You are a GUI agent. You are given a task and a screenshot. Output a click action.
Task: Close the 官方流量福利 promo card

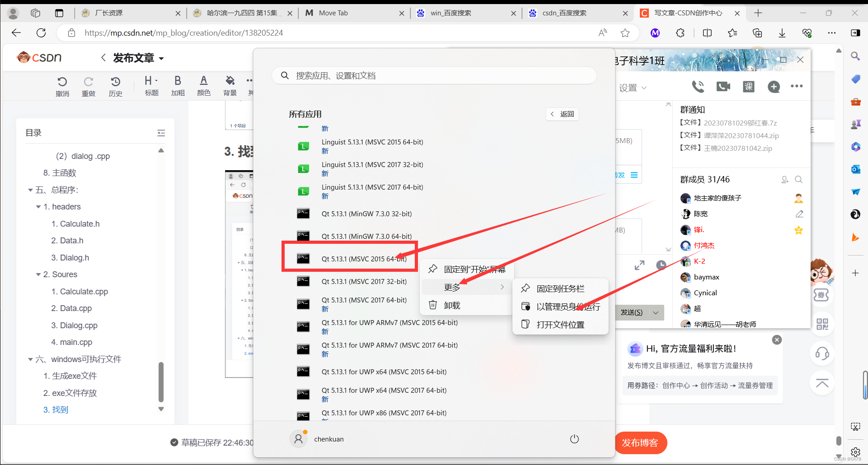(x=777, y=340)
